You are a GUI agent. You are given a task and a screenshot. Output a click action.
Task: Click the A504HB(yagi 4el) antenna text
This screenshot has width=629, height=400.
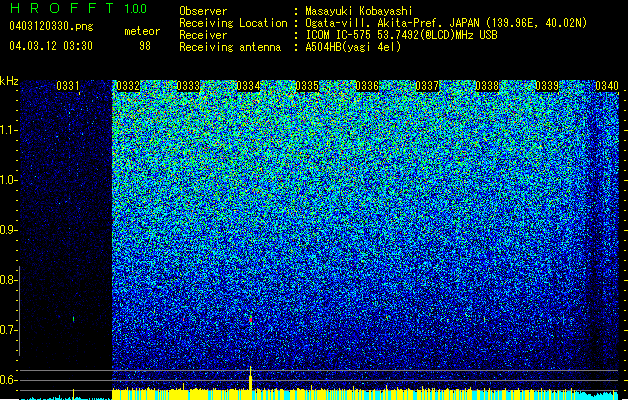(x=353, y=47)
